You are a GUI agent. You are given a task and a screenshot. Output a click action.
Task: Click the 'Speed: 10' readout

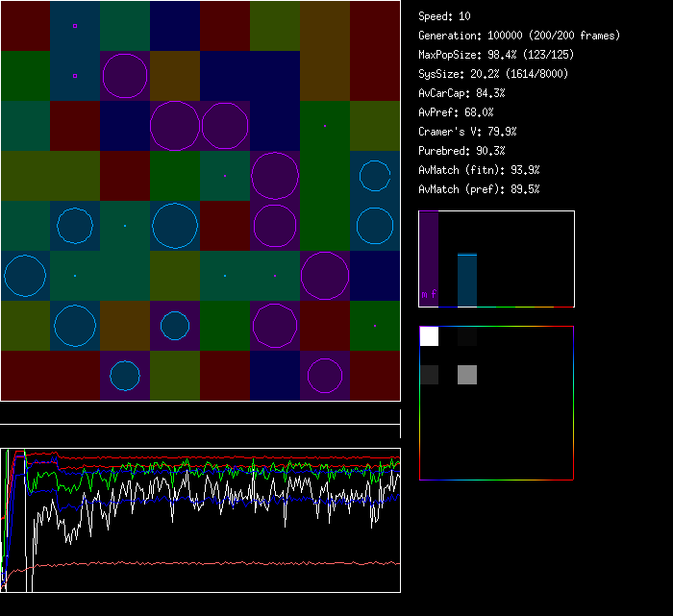pos(444,16)
